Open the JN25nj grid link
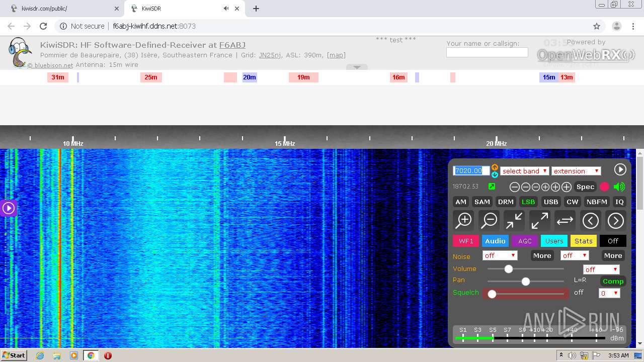Viewport: 644px width, 362px height. point(270,55)
